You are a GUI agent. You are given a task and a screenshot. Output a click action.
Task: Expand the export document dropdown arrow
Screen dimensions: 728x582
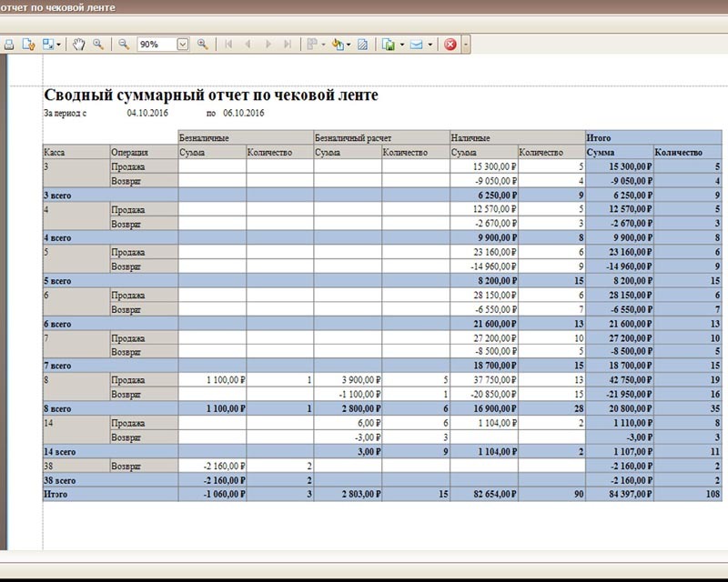[401, 44]
